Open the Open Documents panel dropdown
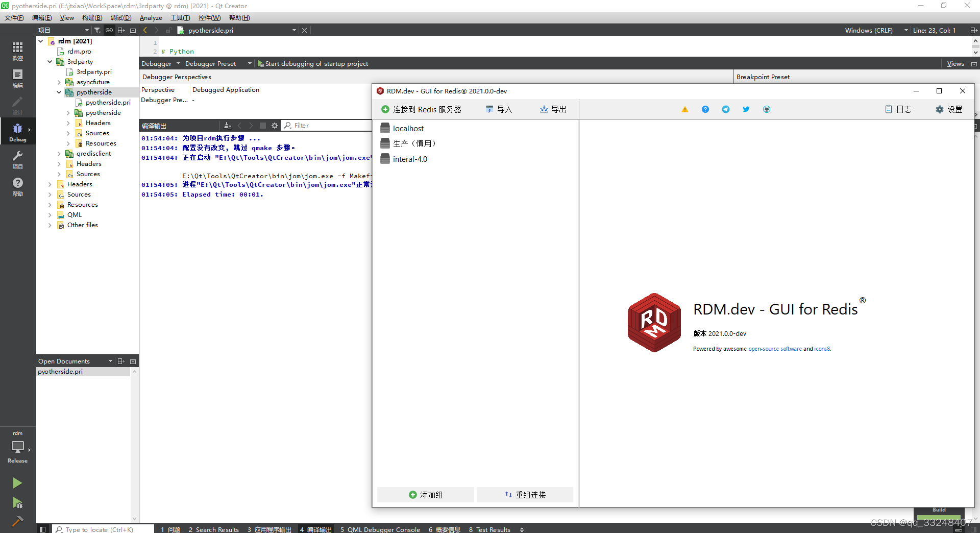Viewport: 980px width, 533px height. 76,361
